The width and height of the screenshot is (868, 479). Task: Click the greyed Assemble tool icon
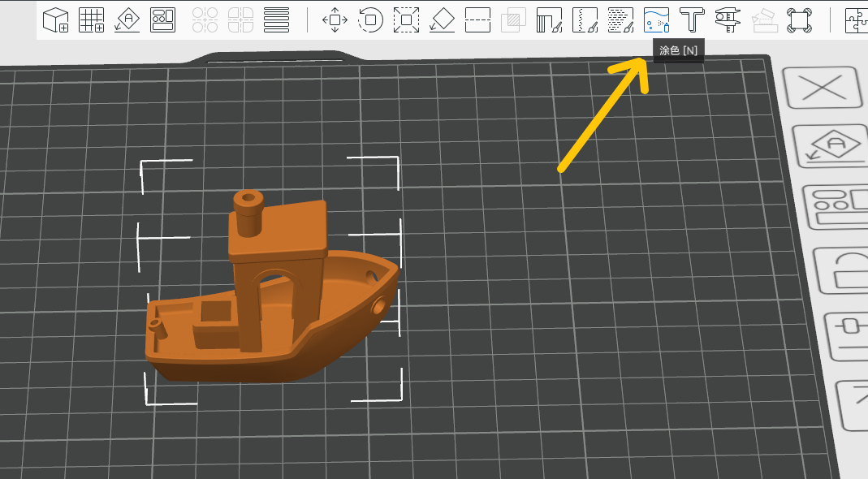(764, 20)
